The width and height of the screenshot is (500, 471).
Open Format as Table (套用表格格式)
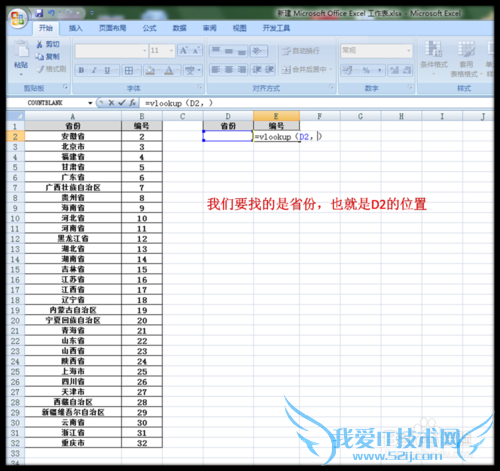coord(466,59)
